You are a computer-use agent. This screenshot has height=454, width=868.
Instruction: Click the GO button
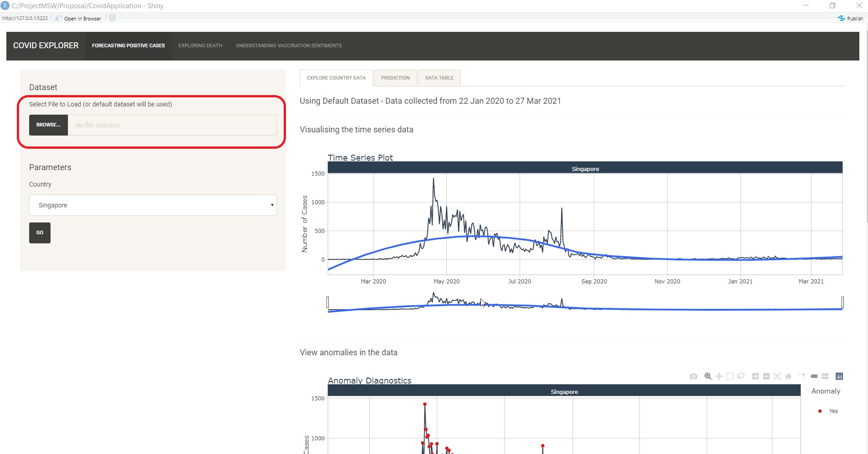click(40, 232)
